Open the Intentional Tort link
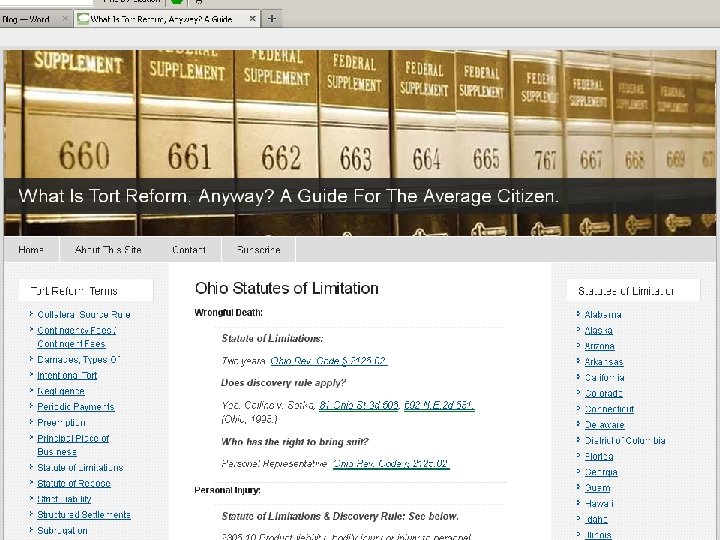Viewport: 720px width, 540px height. pos(67,375)
